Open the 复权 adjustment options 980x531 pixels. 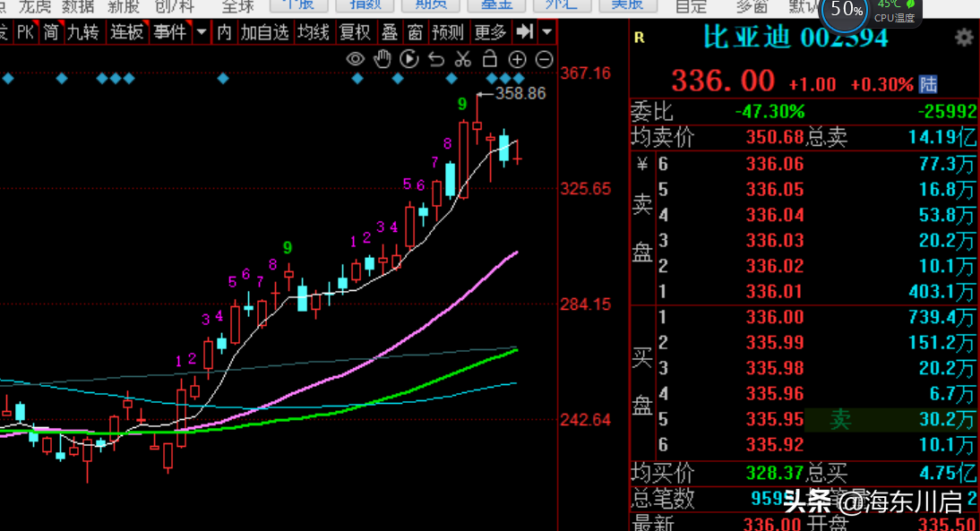[355, 31]
